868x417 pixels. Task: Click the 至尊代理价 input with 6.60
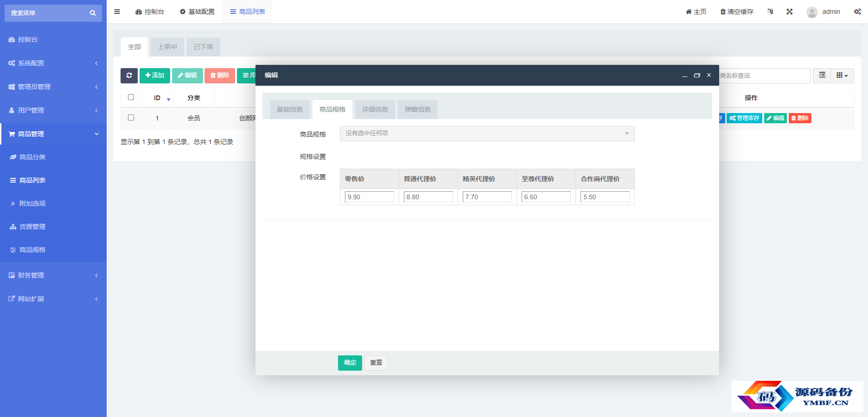546,197
